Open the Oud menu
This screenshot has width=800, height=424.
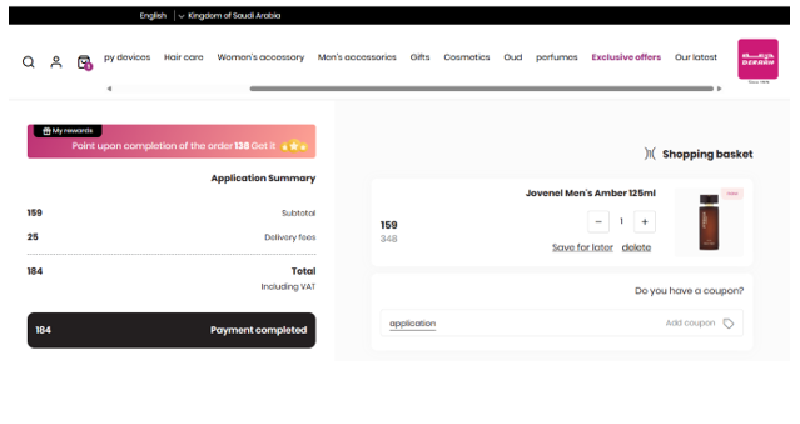tap(513, 57)
